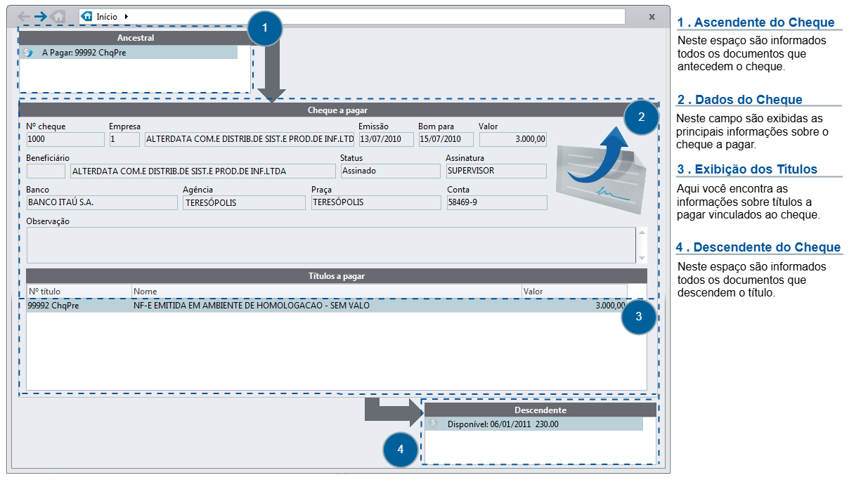Click the Descendente do Cheque legend heading
This screenshot has width=868, height=489.
tap(758, 247)
